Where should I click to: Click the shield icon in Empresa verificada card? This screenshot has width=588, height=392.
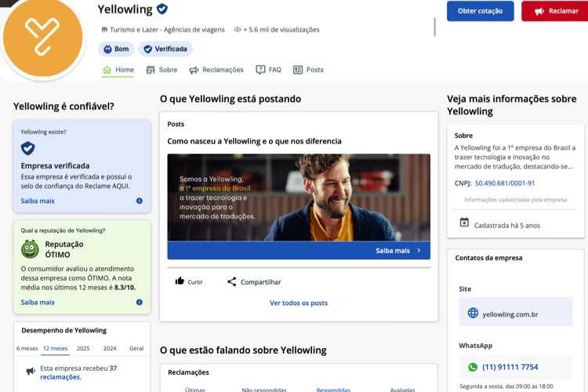coord(27,148)
